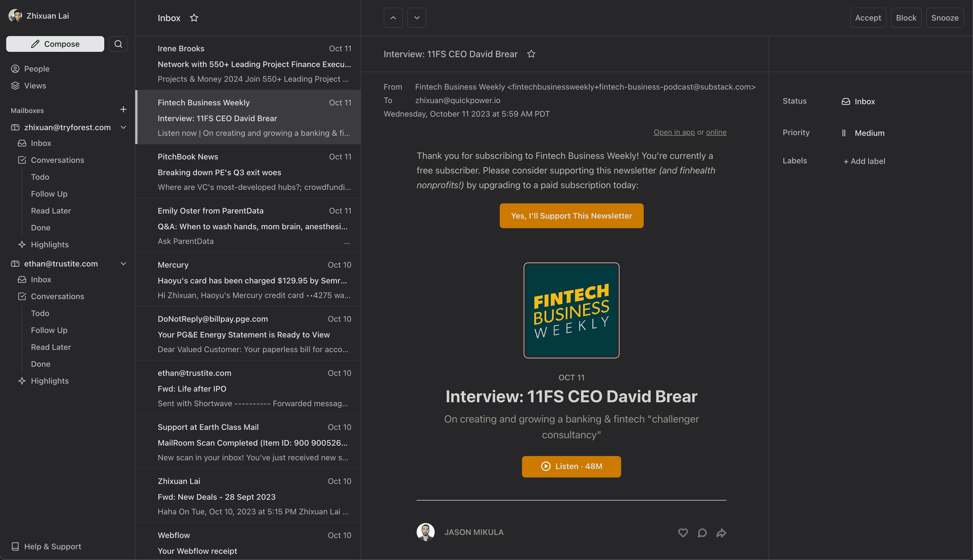Click the search magnifier icon
This screenshot has width=973, height=560.
pos(118,44)
